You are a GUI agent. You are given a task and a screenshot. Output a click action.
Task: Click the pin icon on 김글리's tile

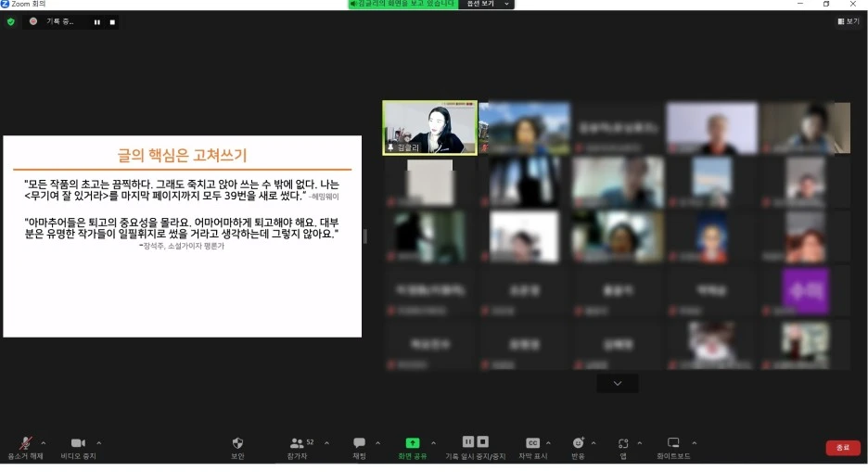point(390,147)
